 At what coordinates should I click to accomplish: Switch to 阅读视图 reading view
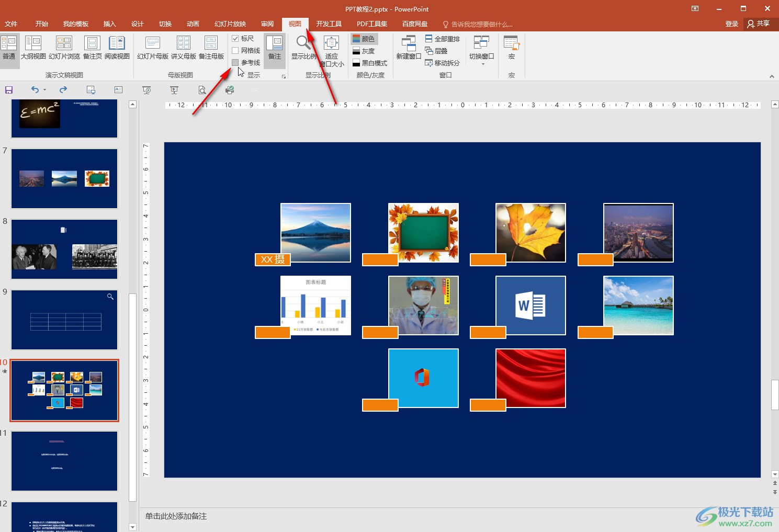[x=117, y=48]
